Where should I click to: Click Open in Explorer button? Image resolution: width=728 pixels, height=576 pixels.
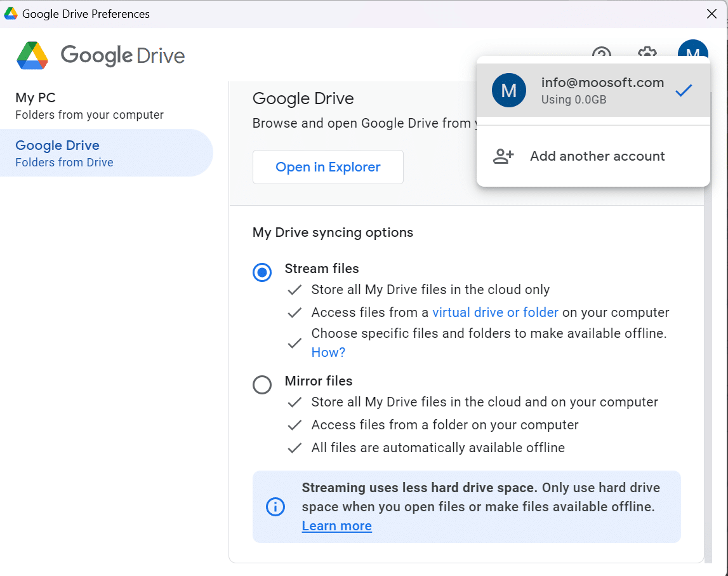point(328,167)
